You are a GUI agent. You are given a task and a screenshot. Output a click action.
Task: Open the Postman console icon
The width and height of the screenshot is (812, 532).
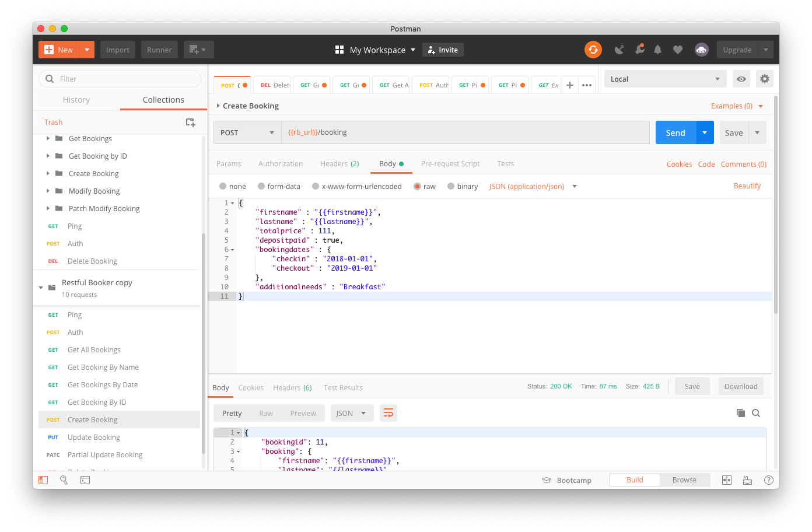pos(85,480)
